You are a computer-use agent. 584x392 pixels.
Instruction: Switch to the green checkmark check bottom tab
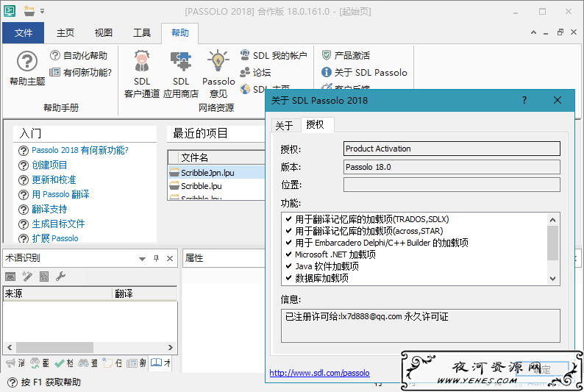coord(64,363)
